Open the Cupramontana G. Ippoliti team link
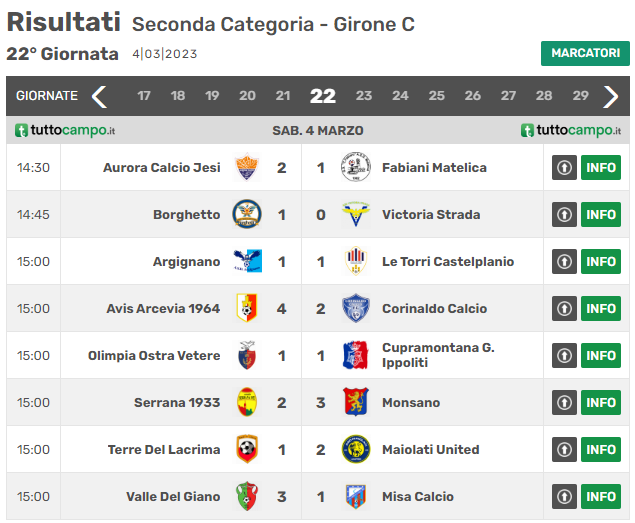The width and height of the screenshot is (635, 523). (x=438, y=355)
